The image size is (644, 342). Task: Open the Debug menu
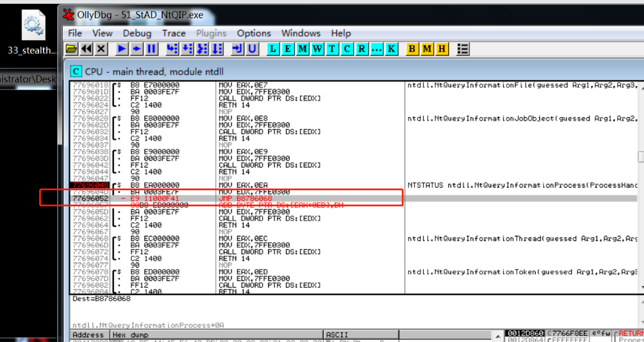(x=137, y=33)
